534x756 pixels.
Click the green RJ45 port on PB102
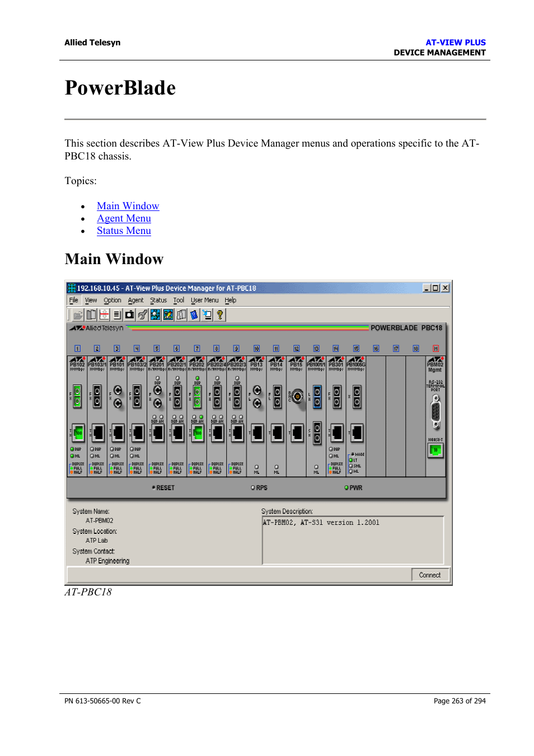tap(78, 433)
